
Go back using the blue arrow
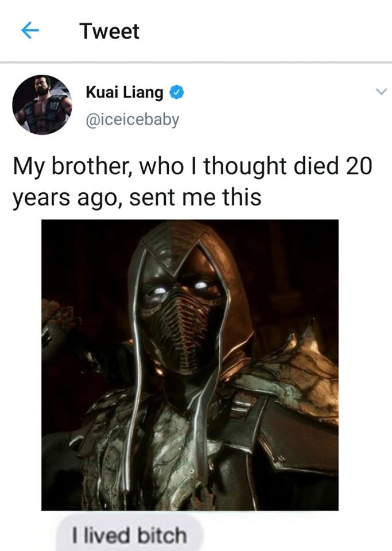30,30
